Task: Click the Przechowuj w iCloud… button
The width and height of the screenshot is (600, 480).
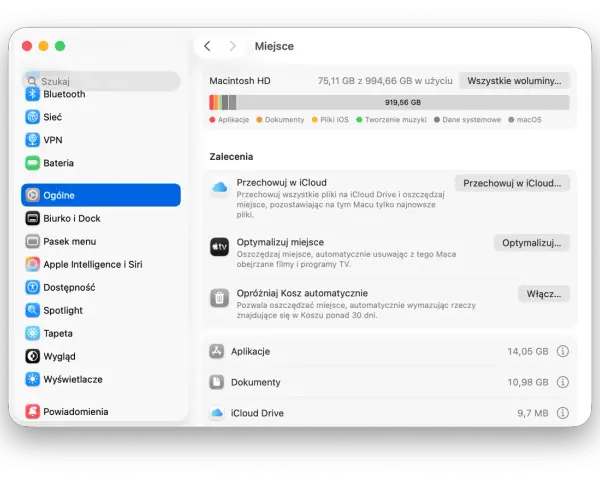Action: tap(512, 183)
